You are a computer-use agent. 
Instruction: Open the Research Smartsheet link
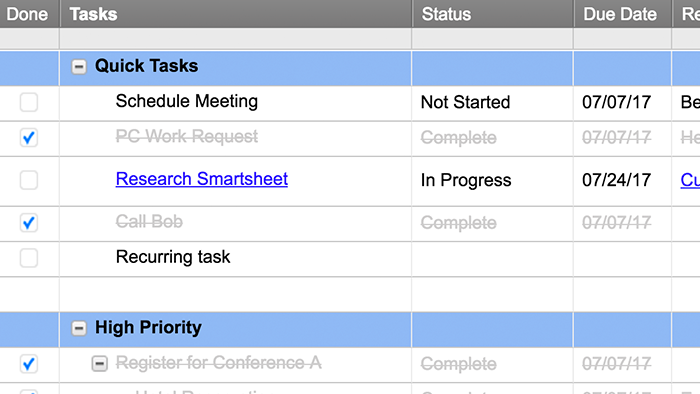[201, 179]
